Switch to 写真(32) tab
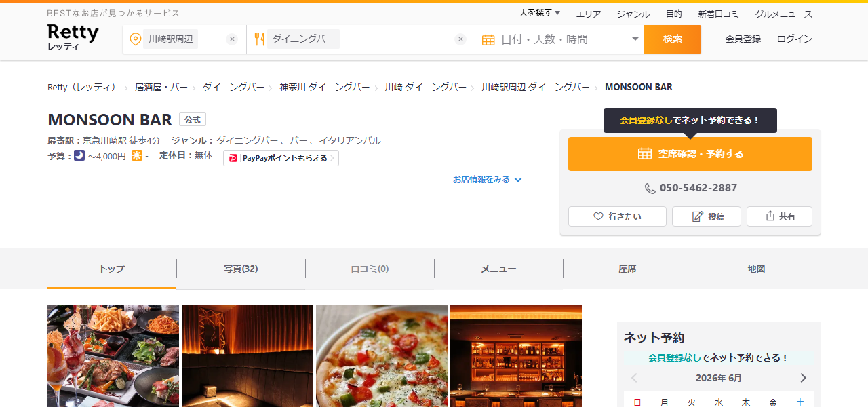Image resolution: width=868 pixels, height=407 pixels. 241,269
